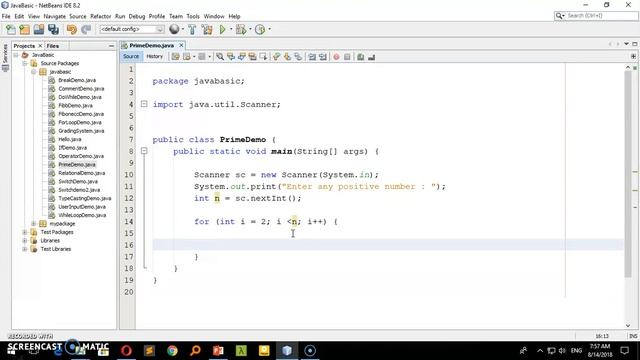
Task: Click Shift Line Right editor icon
Action: (323, 57)
